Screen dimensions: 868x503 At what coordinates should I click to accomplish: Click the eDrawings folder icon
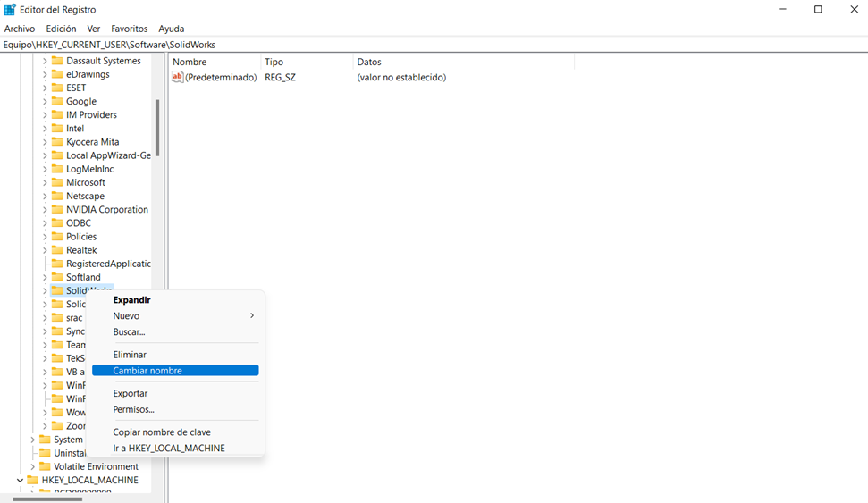point(57,73)
